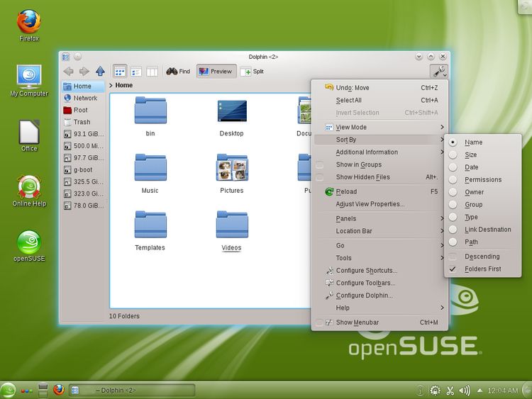Switch to Columns view mode icon
The width and height of the screenshot is (532, 399).
point(151,71)
